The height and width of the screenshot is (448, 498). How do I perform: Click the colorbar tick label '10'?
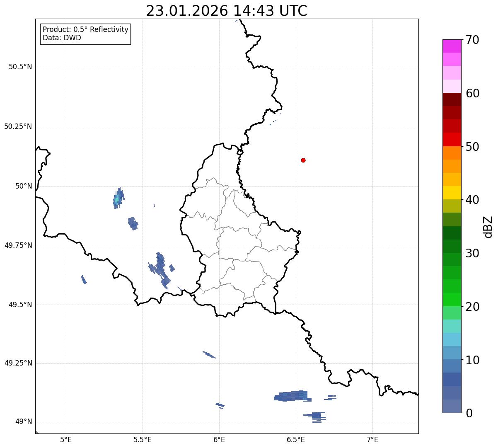coord(472,360)
